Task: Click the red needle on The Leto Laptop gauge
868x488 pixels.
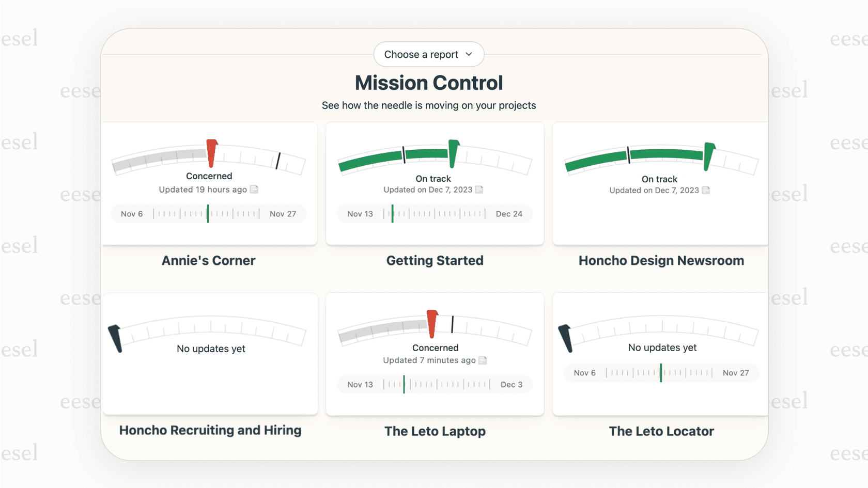Action: (432, 324)
